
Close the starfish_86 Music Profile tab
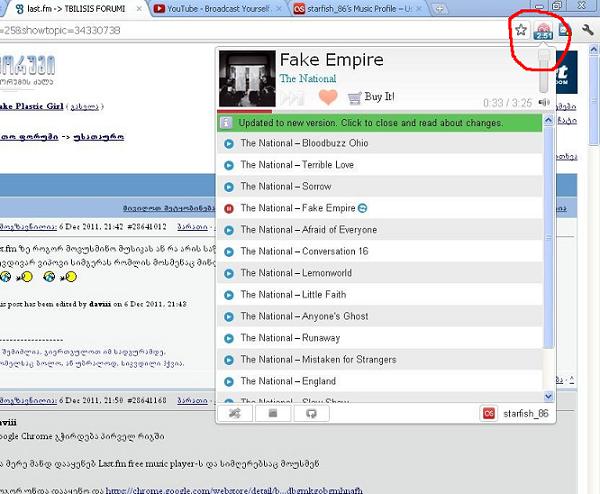(x=419, y=8)
